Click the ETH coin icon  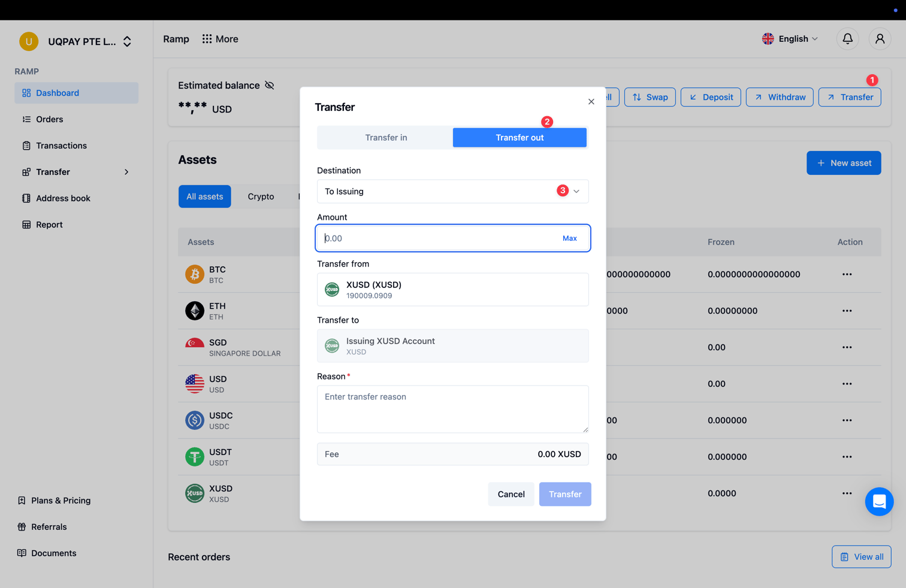(x=194, y=311)
